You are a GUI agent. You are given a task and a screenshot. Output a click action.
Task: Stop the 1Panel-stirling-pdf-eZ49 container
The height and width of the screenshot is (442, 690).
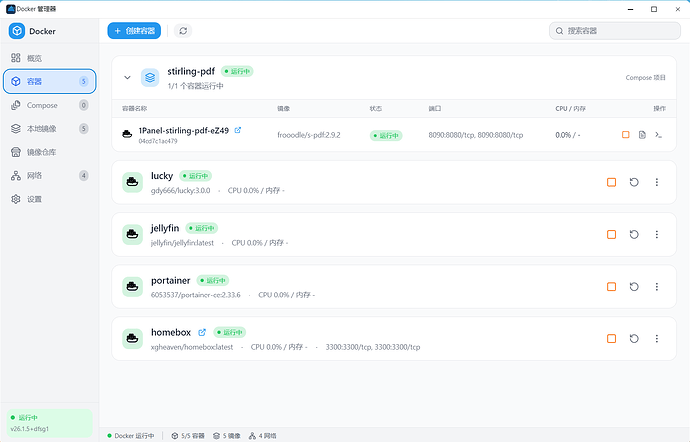[x=625, y=135]
